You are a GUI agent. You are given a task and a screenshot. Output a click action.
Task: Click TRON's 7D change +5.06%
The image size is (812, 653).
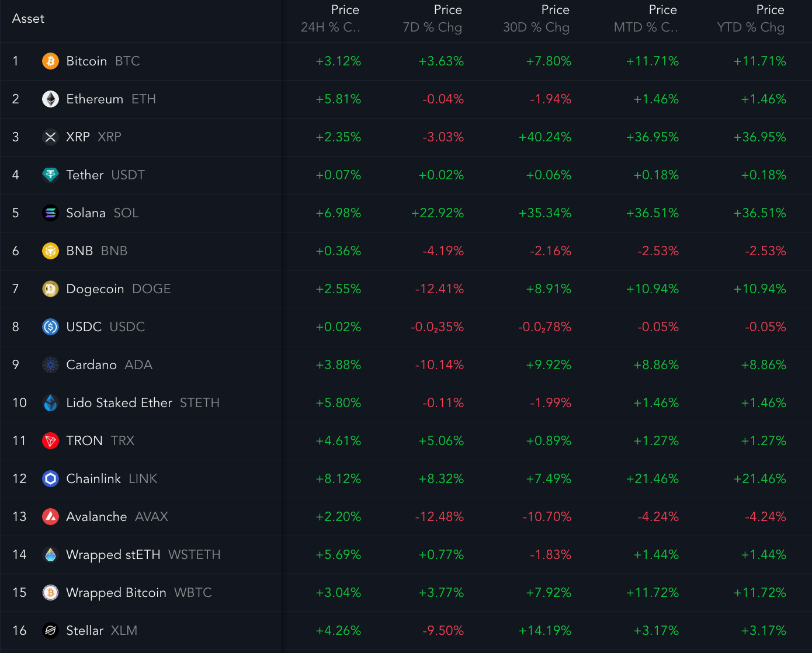(441, 441)
